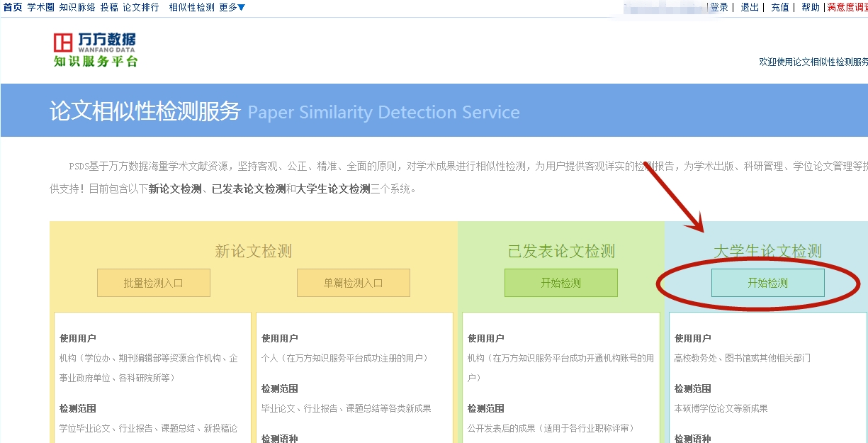Viewport: 868px width, 443px height.
Task: Start detection under 已发表论文检测
Action: click(561, 283)
